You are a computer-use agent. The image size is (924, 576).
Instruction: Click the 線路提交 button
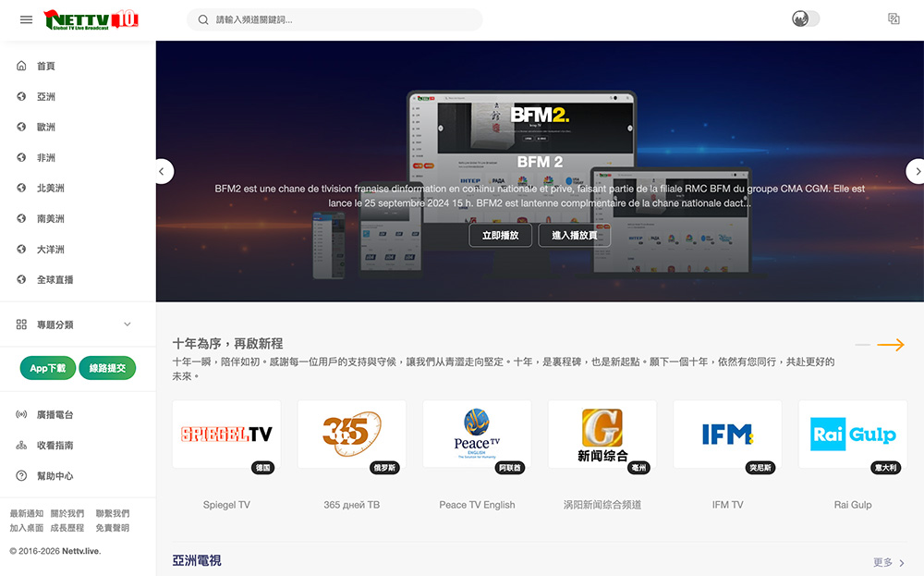point(107,368)
